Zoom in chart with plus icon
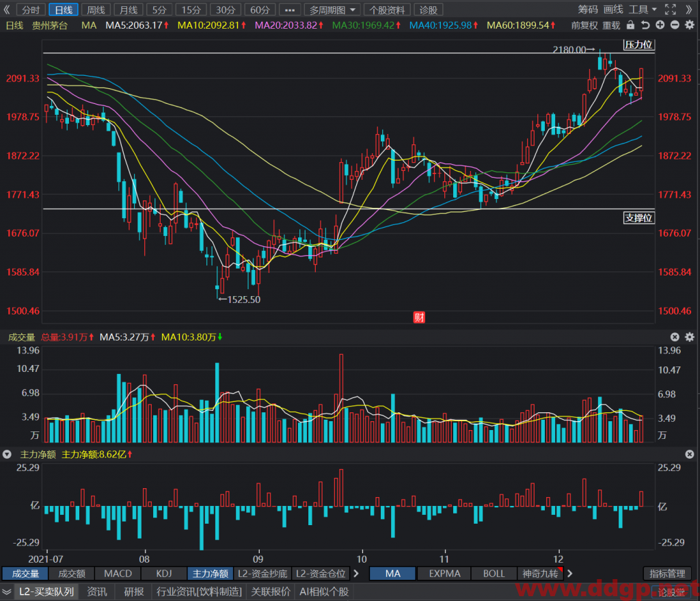The height and width of the screenshot is (601, 700). pyautogui.click(x=660, y=25)
